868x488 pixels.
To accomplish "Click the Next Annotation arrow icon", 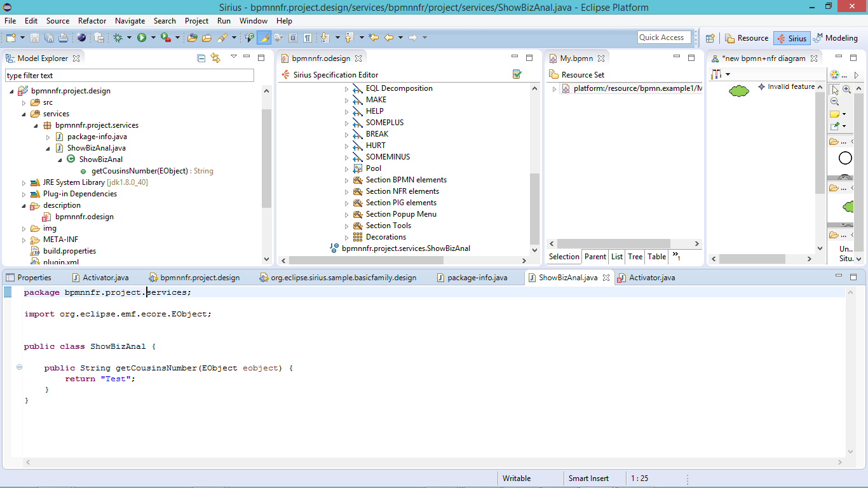I will click(325, 38).
